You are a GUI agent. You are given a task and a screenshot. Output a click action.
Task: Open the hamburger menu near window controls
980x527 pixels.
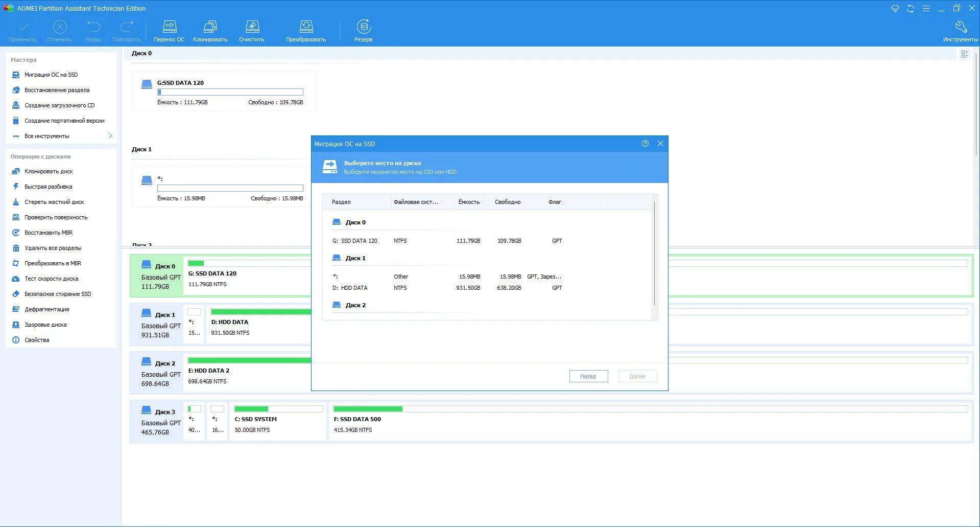pos(926,8)
